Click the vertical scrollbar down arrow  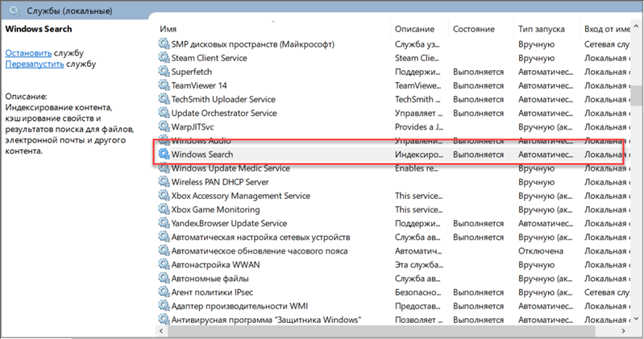(x=636, y=319)
